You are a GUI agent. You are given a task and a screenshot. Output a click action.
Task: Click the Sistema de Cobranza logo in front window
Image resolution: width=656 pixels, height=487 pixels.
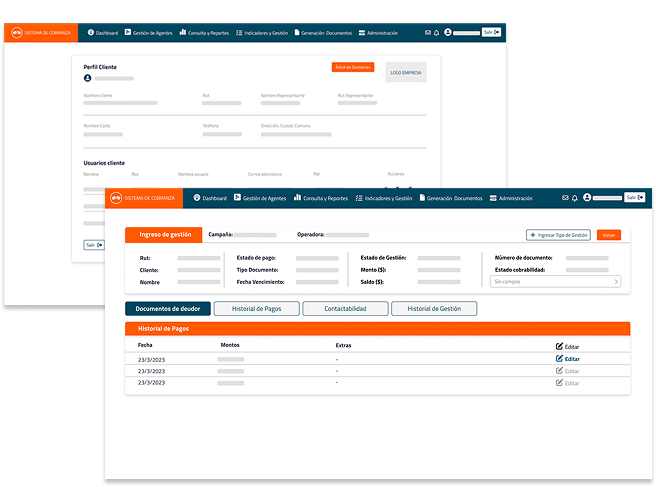144,198
